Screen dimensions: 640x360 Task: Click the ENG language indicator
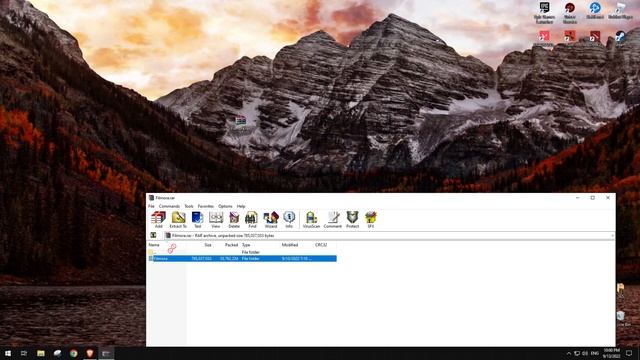tap(595, 353)
